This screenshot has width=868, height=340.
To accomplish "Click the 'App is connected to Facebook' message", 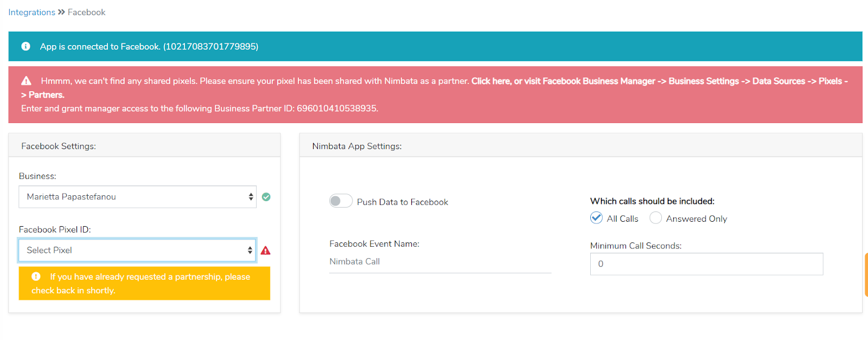I will (x=149, y=47).
